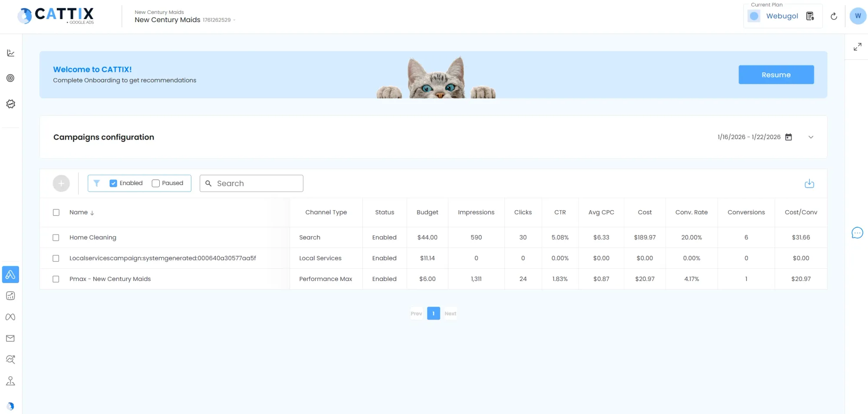The width and height of the screenshot is (868, 414).
Task: Uncheck the Enabled filter checkbox
Action: coord(113,183)
